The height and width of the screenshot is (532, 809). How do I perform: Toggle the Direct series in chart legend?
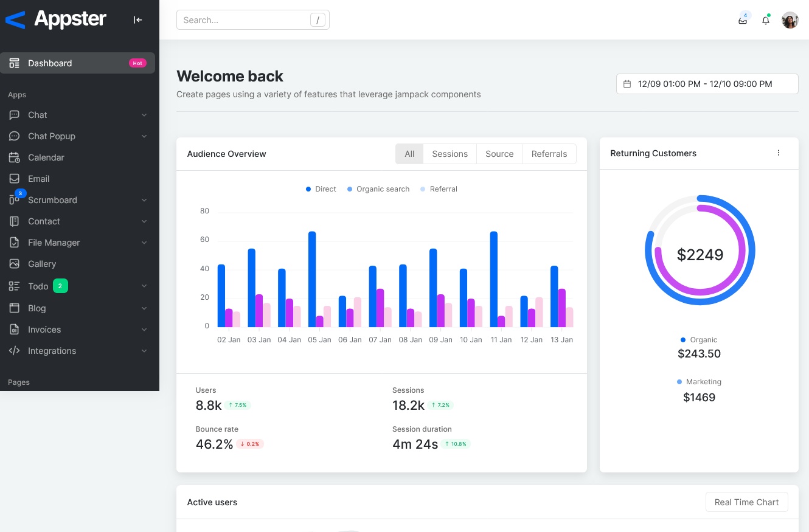pyautogui.click(x=321, y=189)
